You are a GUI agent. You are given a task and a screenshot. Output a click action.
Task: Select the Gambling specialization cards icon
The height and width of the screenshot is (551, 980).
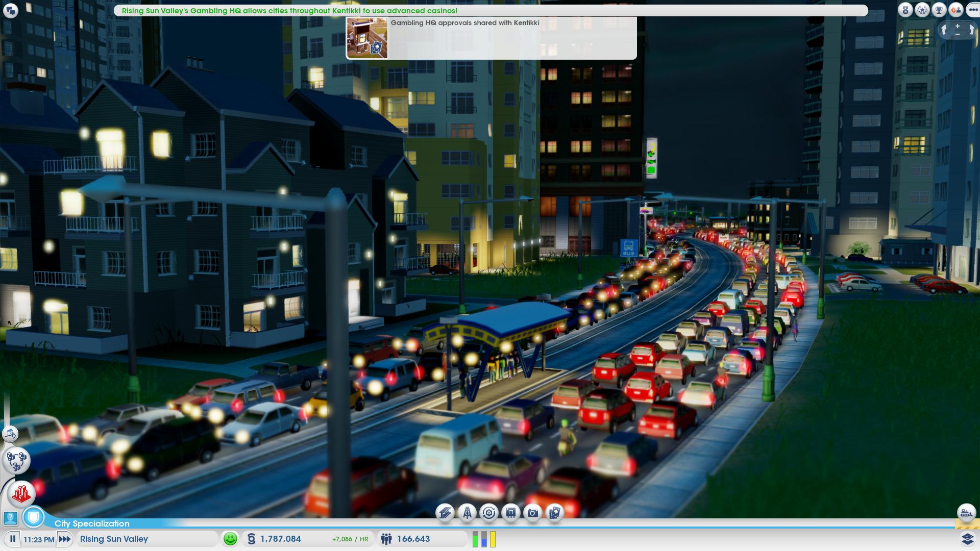tap(555, 512)
